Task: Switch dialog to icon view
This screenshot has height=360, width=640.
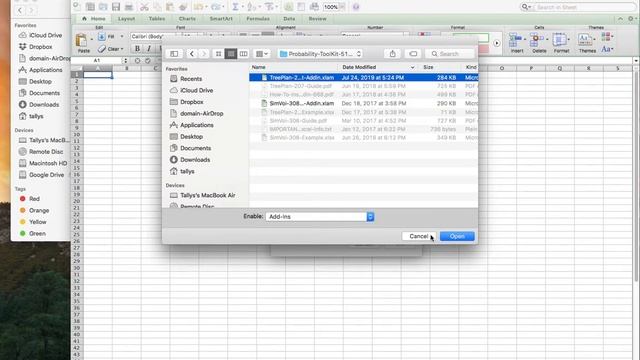Action: 218,54
